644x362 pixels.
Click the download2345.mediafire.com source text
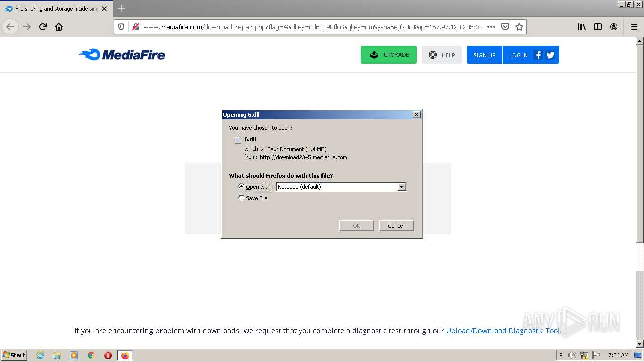[303, 157]
